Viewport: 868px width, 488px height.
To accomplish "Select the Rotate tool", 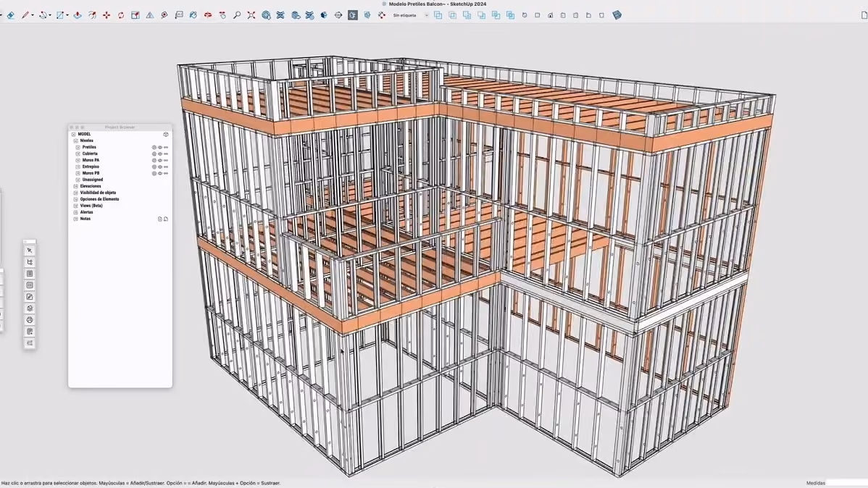I will [x=121, y=15].
